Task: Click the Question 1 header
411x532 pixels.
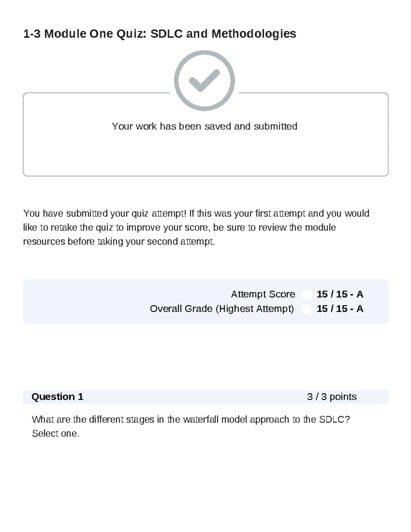Action: [x=58, y=397]
